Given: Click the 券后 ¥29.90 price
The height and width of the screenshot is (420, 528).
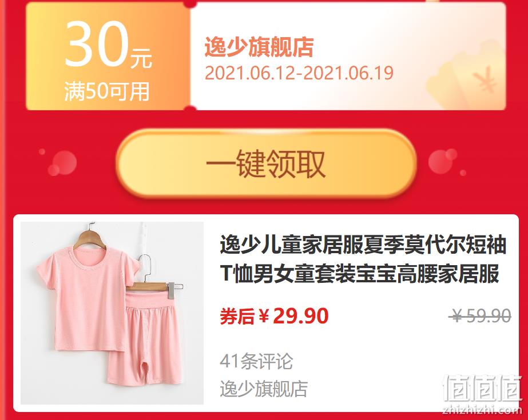Looking at the screenshot, I should click(x=274, y=316).
